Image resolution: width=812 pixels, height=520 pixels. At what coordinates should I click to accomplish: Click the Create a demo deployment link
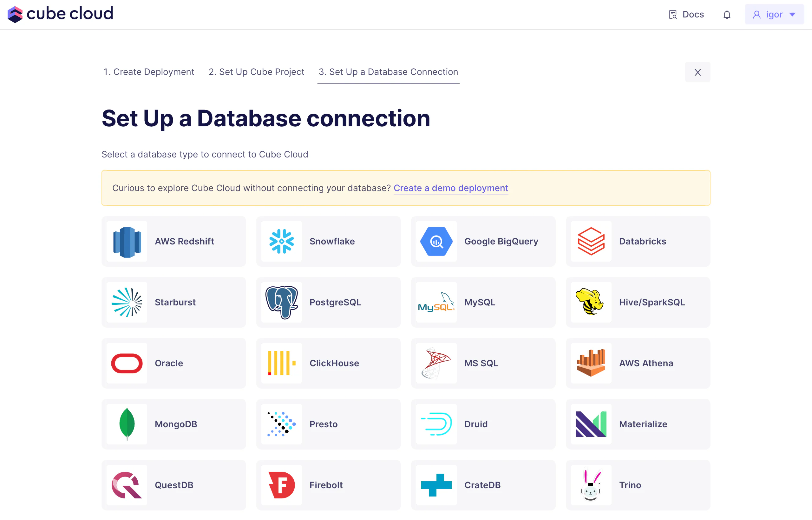coord(451,188)
